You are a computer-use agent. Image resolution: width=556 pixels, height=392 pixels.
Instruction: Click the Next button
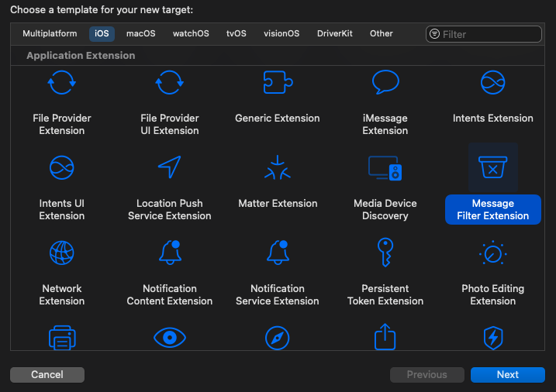[x=508, y=375]
